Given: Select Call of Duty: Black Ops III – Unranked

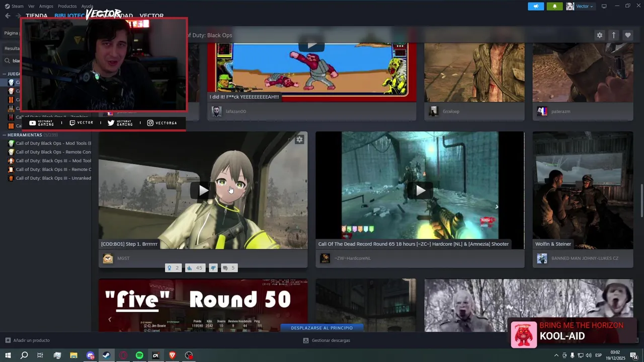Looking at the screenshot, I should pyautogui.click(x=49, y=178).
